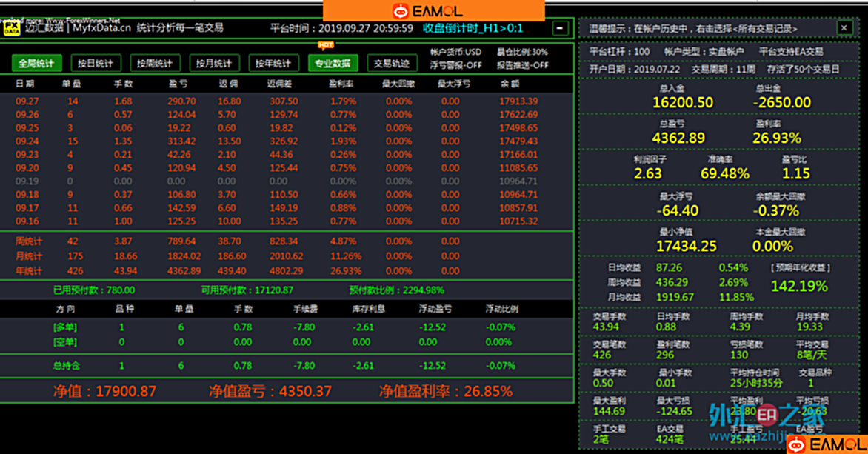868x454 pixels.
Task: Minimize the statistics panel with the dash button
Action: [561, 28]
